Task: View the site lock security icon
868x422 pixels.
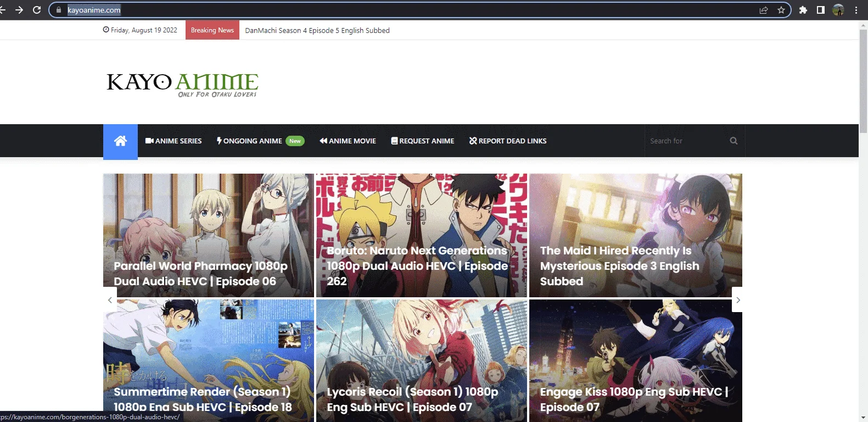Action: click(59, 10)
